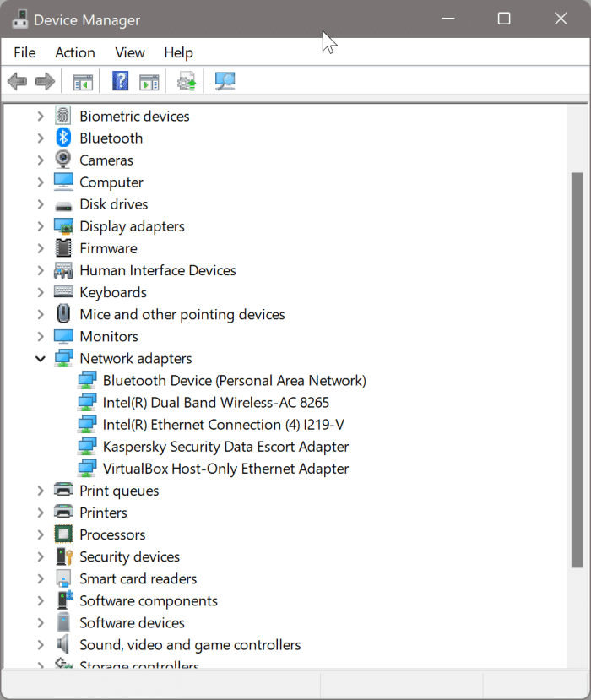
Task: Select the Computer label
Action: (x=111, y=182)
